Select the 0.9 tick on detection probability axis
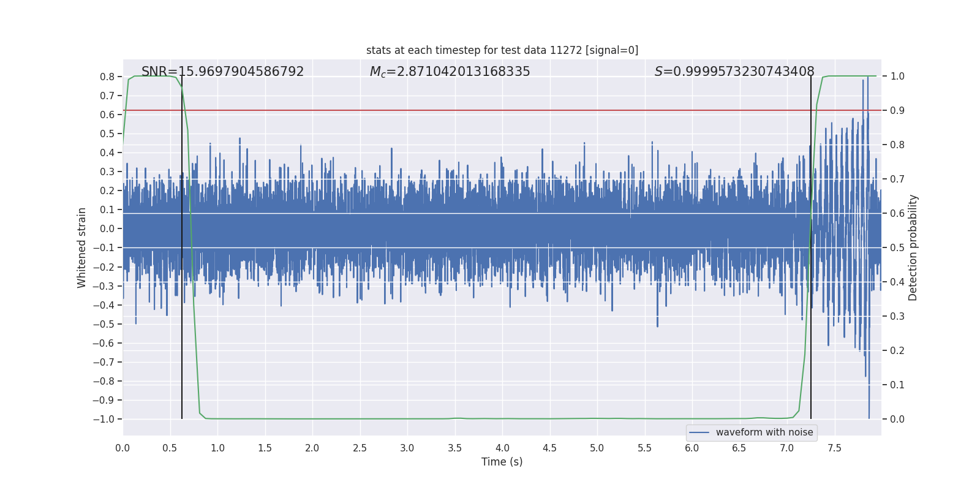 (897, 110)
